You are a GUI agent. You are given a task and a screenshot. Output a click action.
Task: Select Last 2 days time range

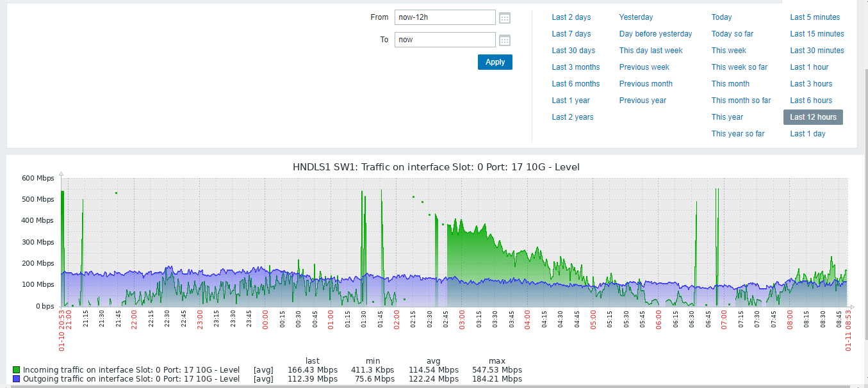[x=571, y=17]
